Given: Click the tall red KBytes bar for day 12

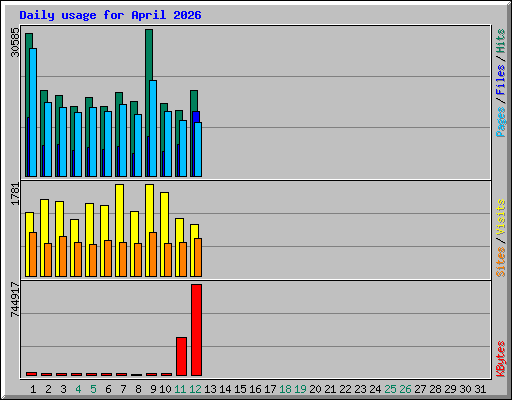Looking at the screenshot, I should (x=196, y=330).
